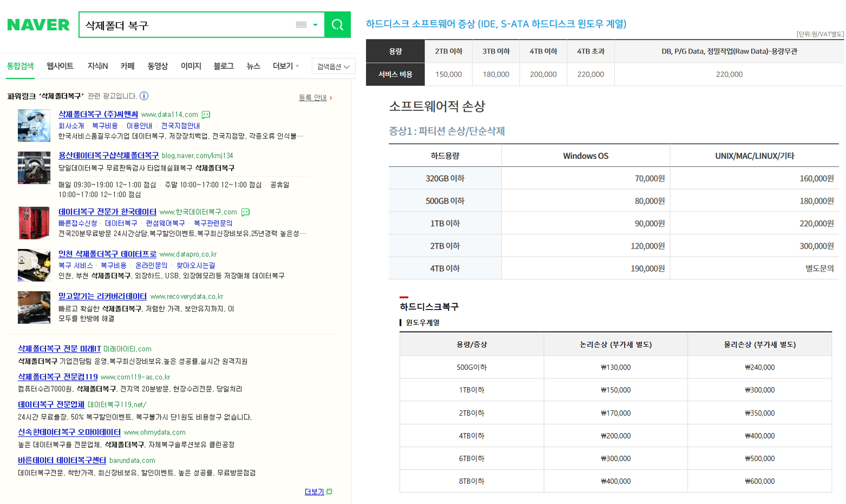Open the 더보기 new-window icon at bottom
The width and height of the screenshot is (846, 504).
pos(329,491)
